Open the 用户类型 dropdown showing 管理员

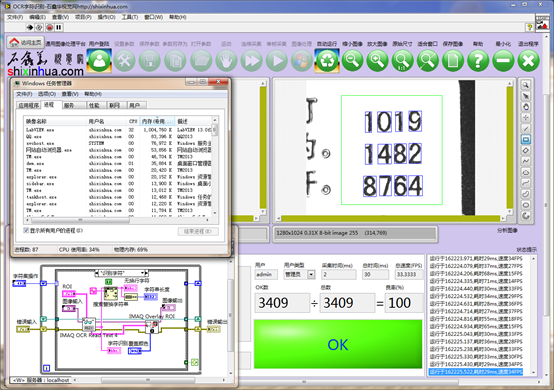311,274
